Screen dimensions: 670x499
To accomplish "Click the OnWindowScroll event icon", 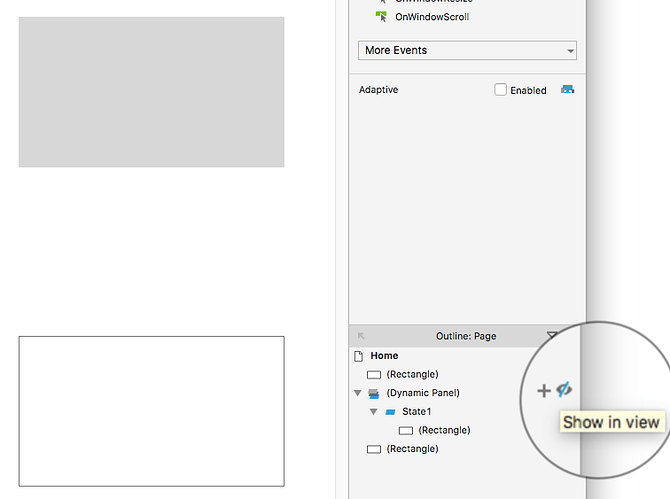I will (381, 17).
